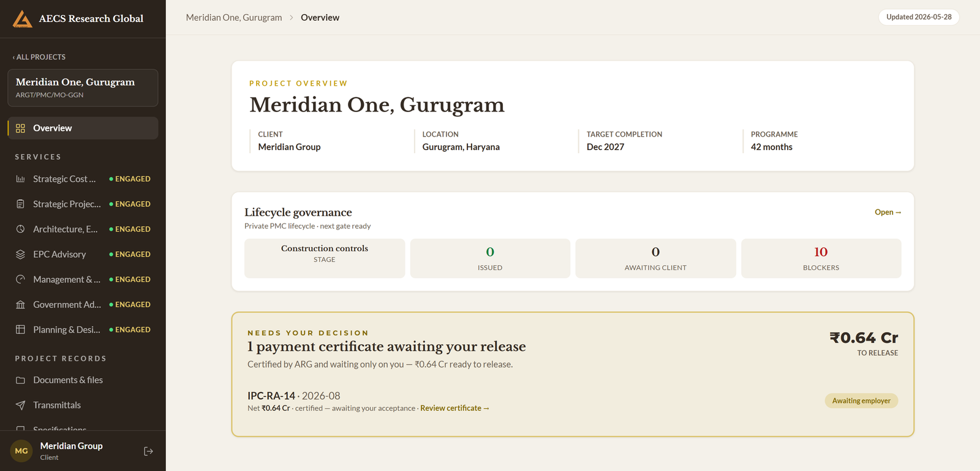The height and width of the screenshot is (471, 980).
Task: Click the Awaiting Client count tile
Action: (655, 258)
